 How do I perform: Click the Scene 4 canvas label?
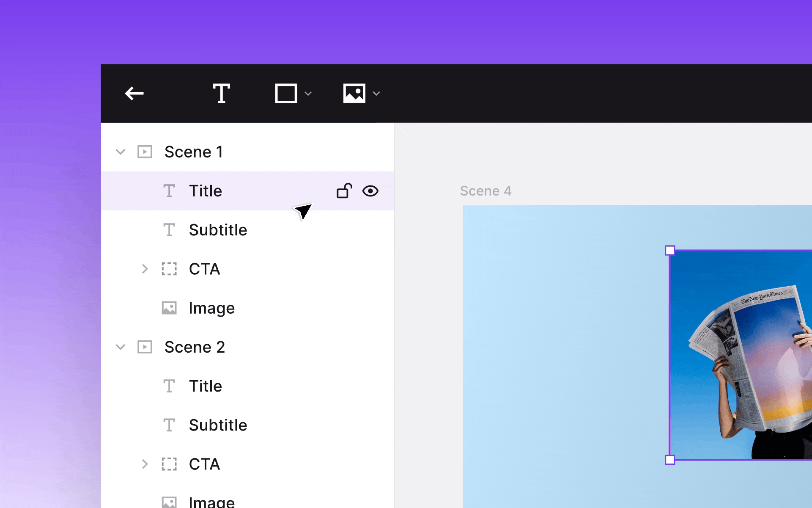pyautogui.click(x=486, y=191)
